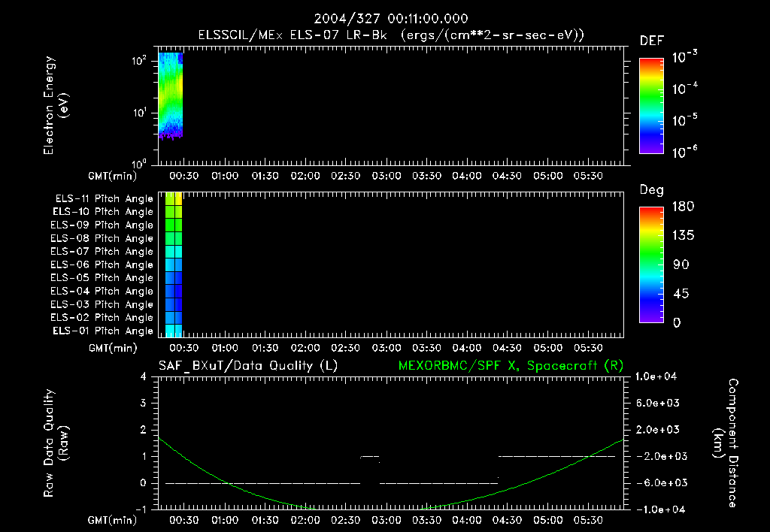Image resolution: width=770 pixels, height=532 pixels.
Task: Click the green spacecraft orbit curve near 05:30
Action: (x=588, y=456)
